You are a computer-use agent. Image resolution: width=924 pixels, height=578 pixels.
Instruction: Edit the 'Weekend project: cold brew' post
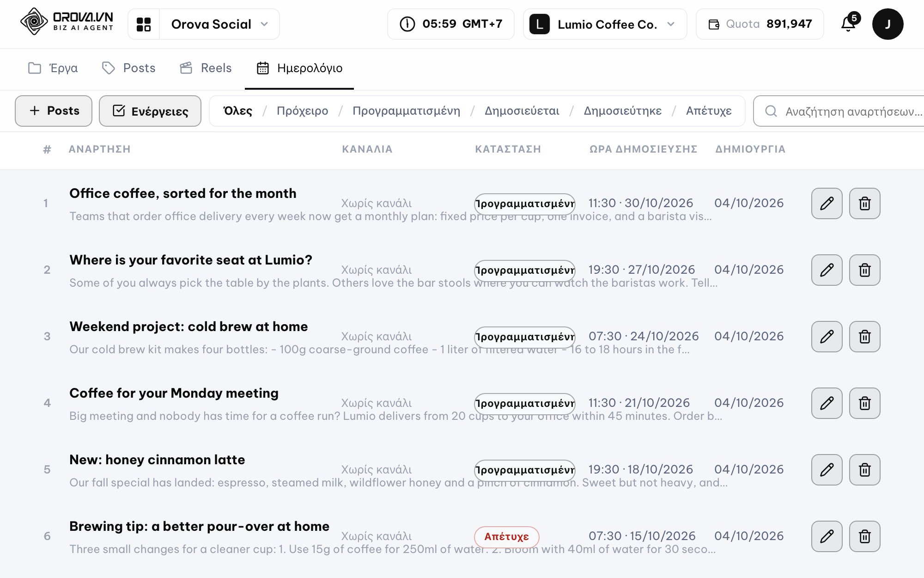click(827, 337)
